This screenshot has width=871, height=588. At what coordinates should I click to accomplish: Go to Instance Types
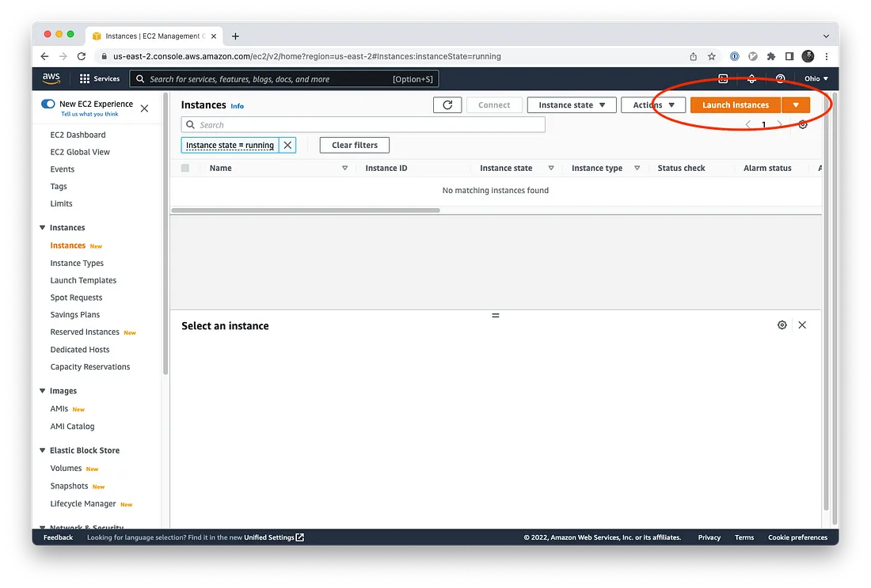coord(77,264)
